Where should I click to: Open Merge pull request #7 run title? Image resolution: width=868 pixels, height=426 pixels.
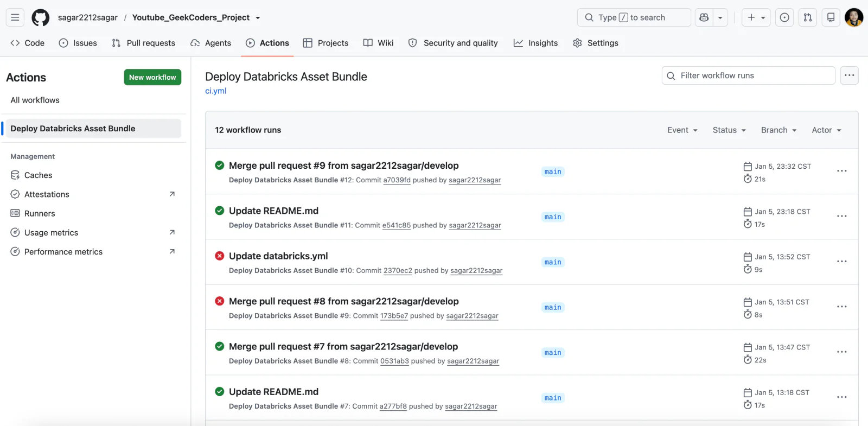click(x=343, y=347)
